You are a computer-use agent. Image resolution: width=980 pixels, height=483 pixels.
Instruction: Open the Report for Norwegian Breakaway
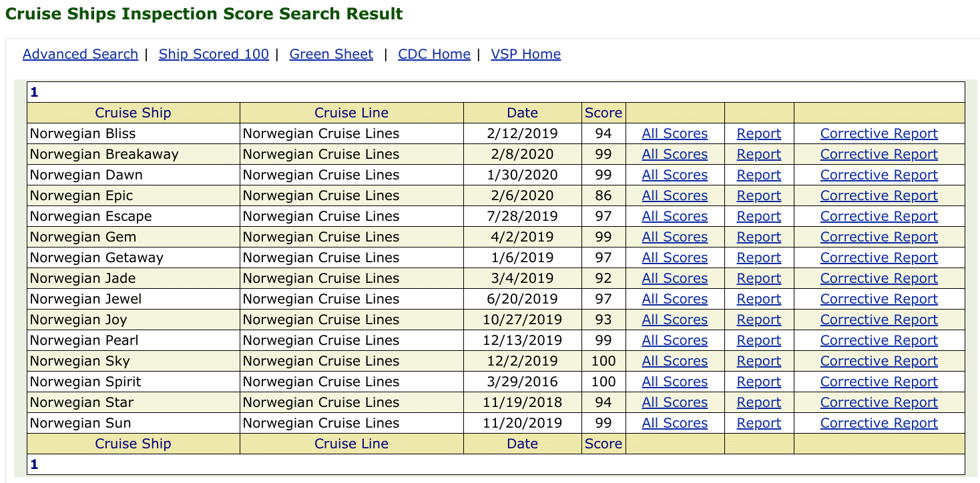[758, 153]
